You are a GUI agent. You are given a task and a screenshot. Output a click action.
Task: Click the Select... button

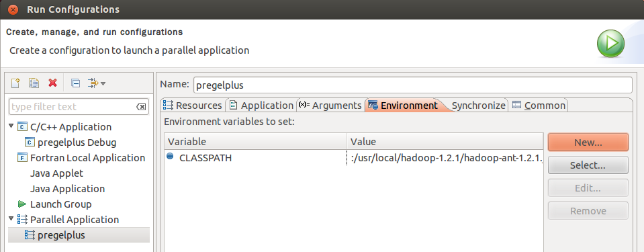(588, 165)
